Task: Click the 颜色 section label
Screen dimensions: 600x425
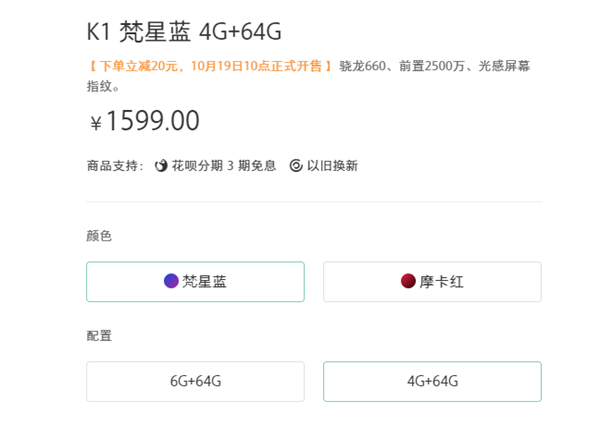Action: click(x=99, y=236)
